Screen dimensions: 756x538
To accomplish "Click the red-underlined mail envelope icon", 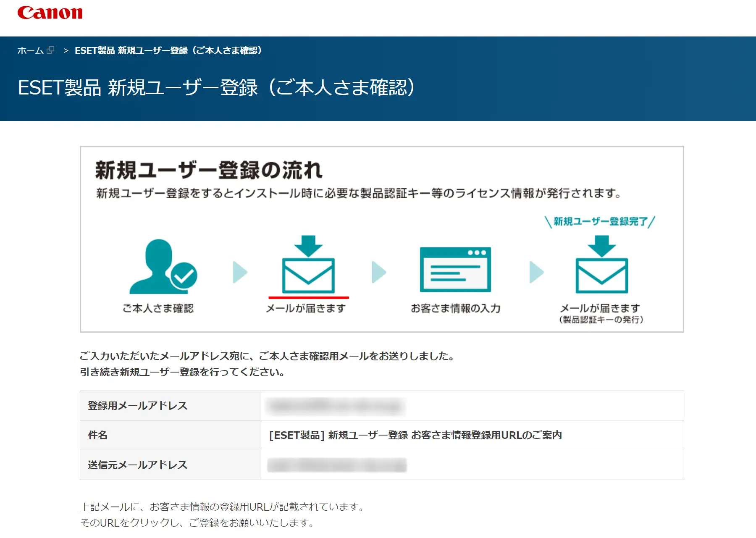I will [x=308, y=265].
